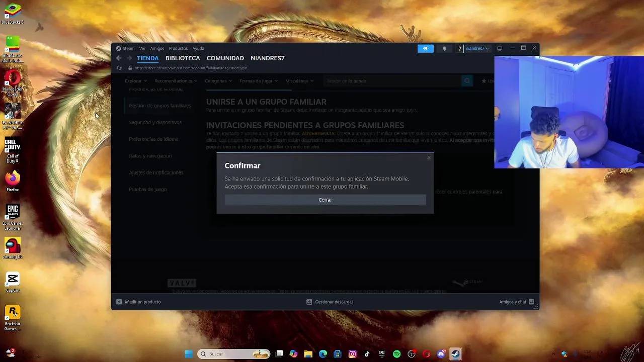Open the Windows Start menu
Viewport: 644px width, 362px height.
189,354
